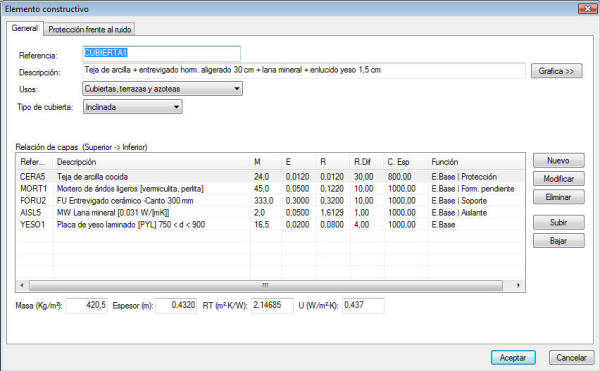The width and height of the screenshot is (600, 371).
Task: Select the MORT1 layer row
Action: pos(270,189)
